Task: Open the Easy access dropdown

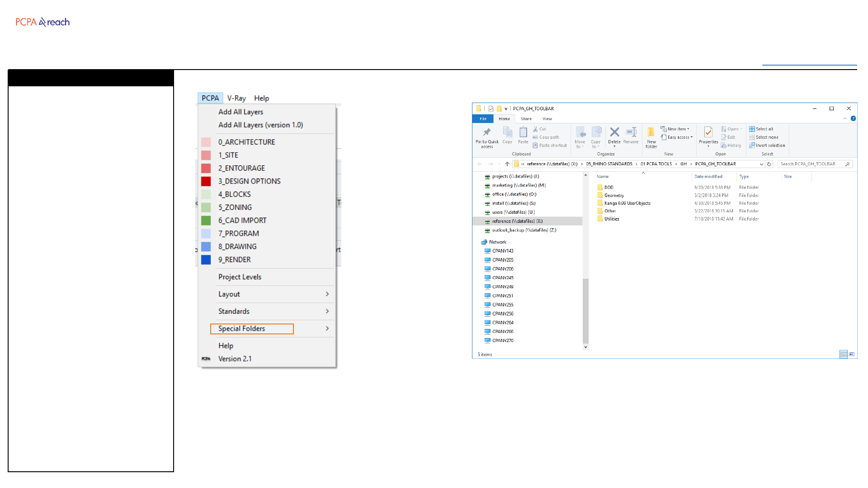Action: [x=679, y=137]
